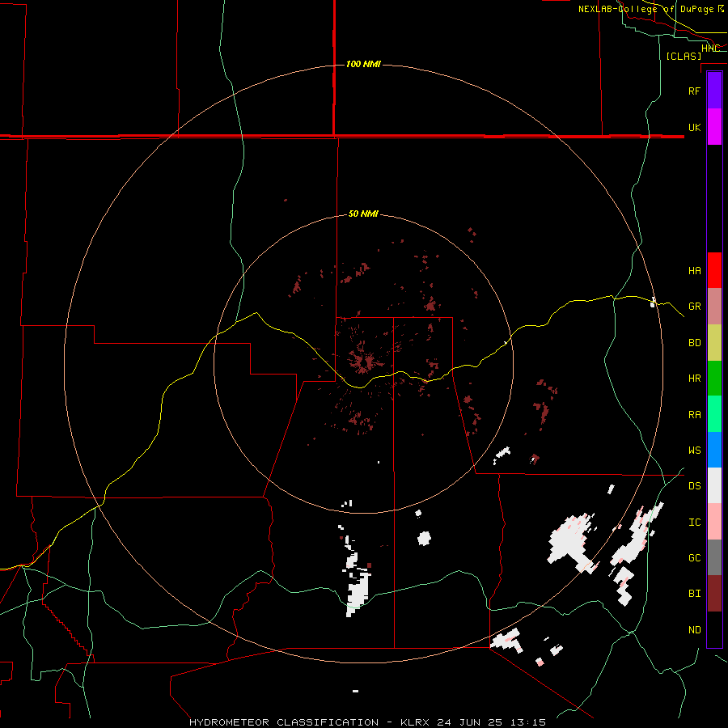This screenshot has height=728, width=728.
Task: Click the "ND" legend label
Action: click(694, 630)
